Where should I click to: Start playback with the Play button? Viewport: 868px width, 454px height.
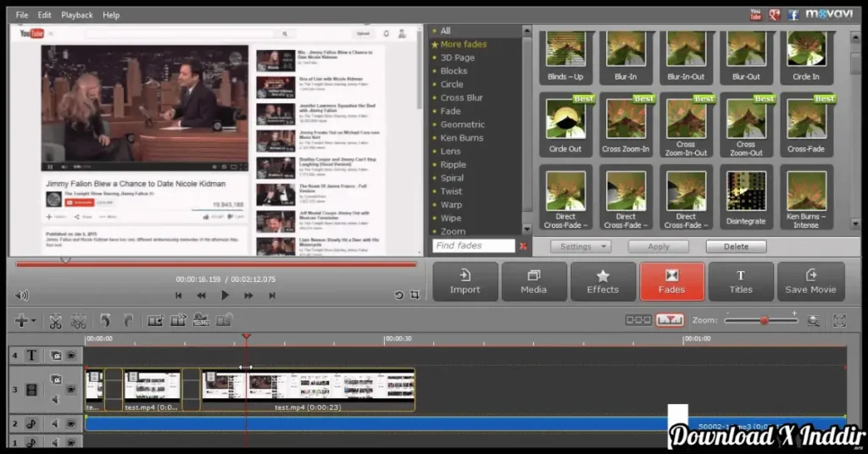tap(225, 296)
